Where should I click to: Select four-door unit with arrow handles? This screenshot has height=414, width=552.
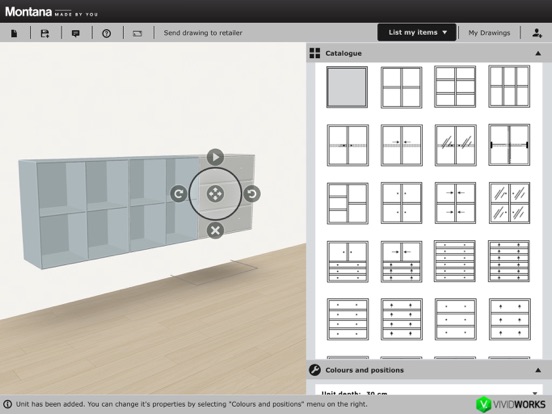(455, 203)
